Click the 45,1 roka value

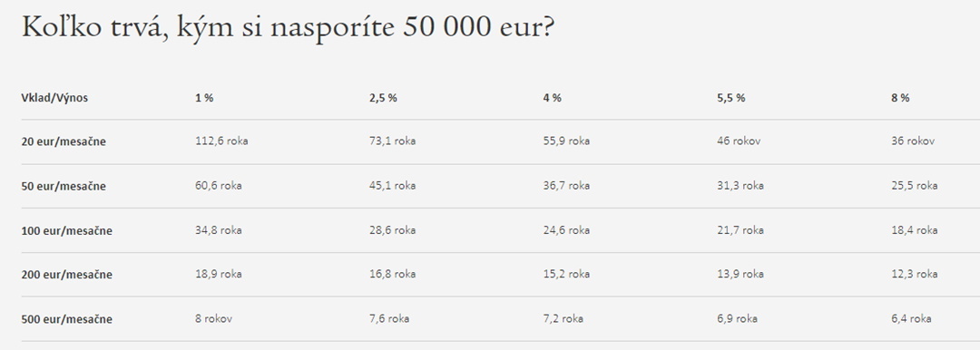[x=393, y=186]
